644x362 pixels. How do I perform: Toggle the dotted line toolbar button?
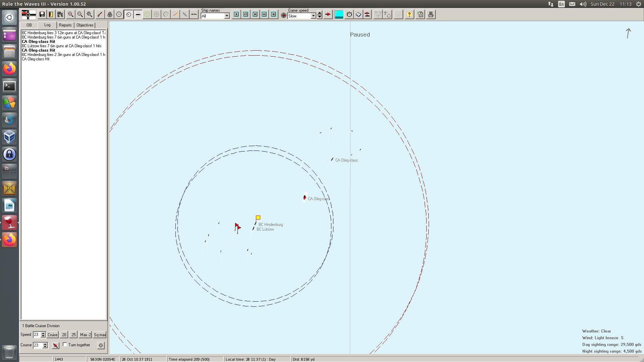point(194,14)
